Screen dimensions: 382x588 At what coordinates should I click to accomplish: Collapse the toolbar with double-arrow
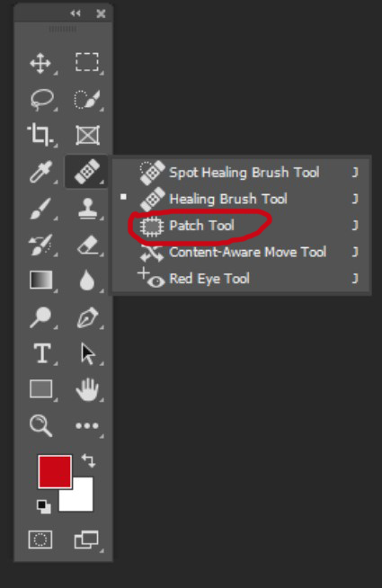tap(75, 13)
